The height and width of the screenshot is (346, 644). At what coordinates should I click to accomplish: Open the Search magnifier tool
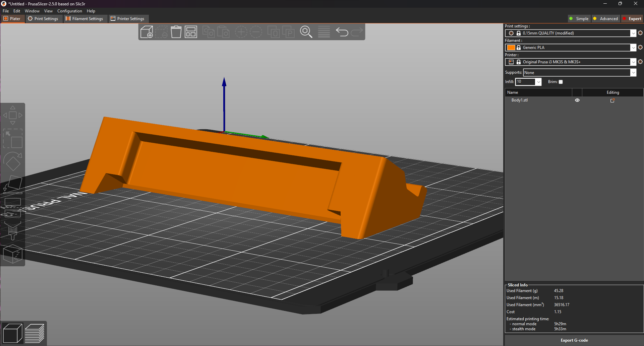pyautogui.click(x=306, y=32)
